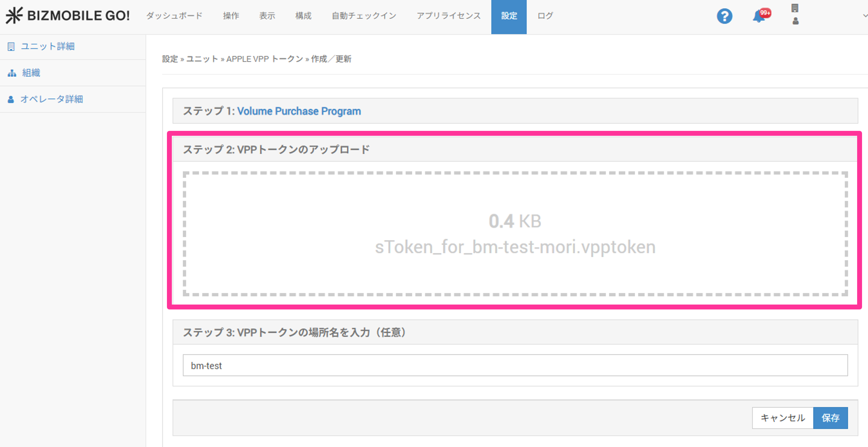
Task: Click the user person icon in header
Action: pos(795,21)
